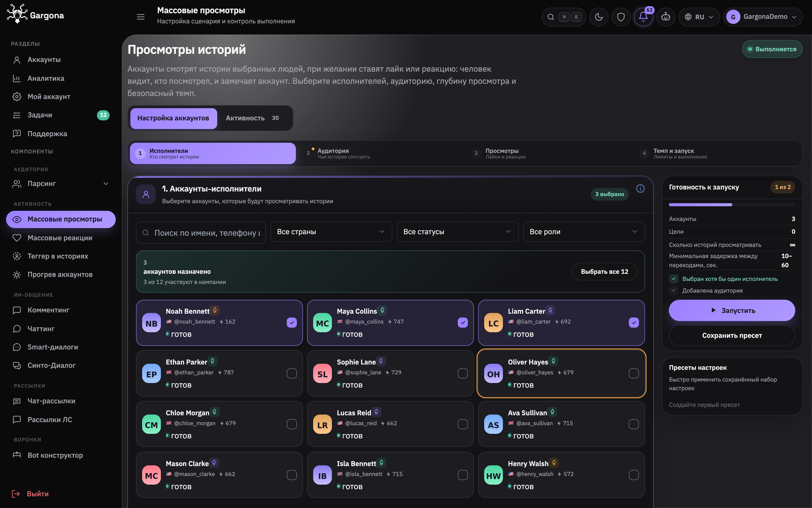Open the shield security icon
The width and height of the screenshot is (812, 508).
click(x=621, y=17)
